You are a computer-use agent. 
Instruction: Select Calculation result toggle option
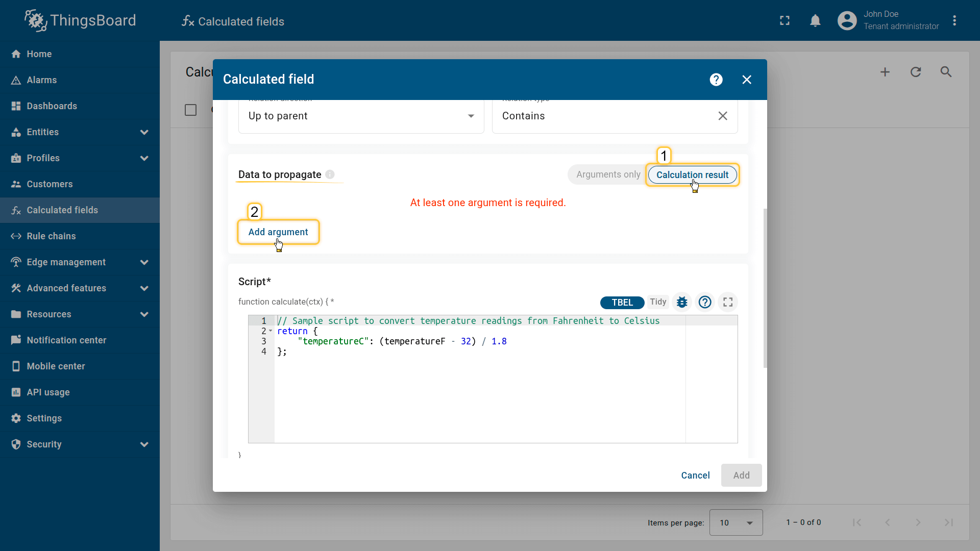coord(692,174)
